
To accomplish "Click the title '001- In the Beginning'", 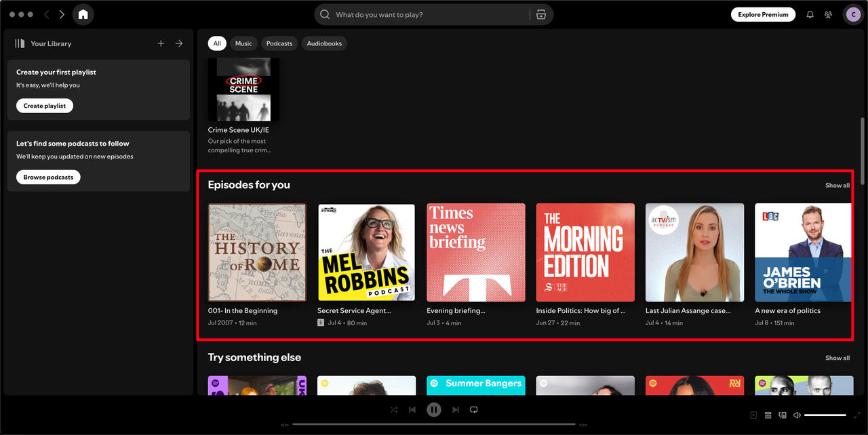I will pyautogui.click(x=243, y=311).
